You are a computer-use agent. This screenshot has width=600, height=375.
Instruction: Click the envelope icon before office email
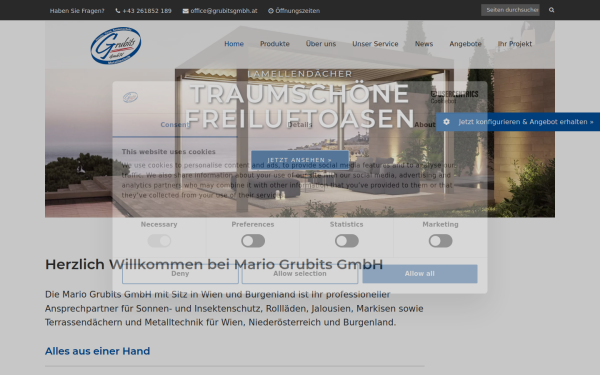coord(186,11)
